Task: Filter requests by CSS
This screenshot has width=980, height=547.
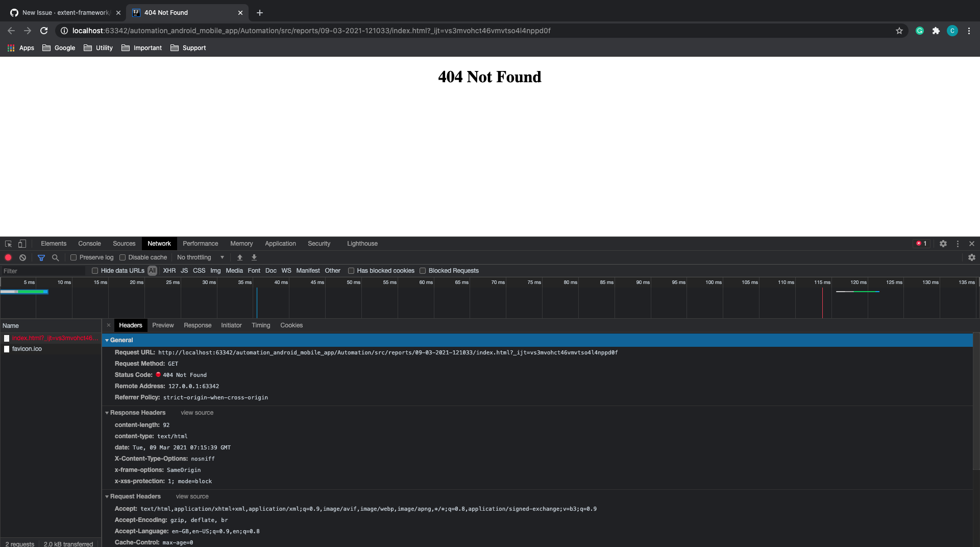Action: click(x=199, y=271)
